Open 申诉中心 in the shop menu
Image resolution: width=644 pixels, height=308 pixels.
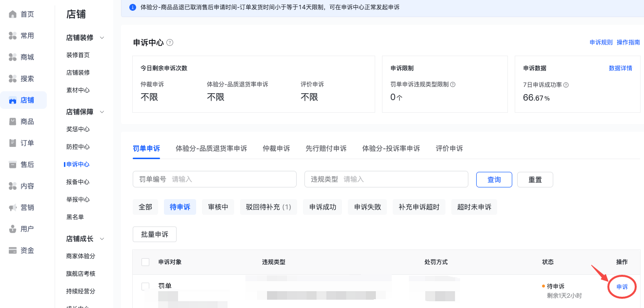click(x=78, y=164)
